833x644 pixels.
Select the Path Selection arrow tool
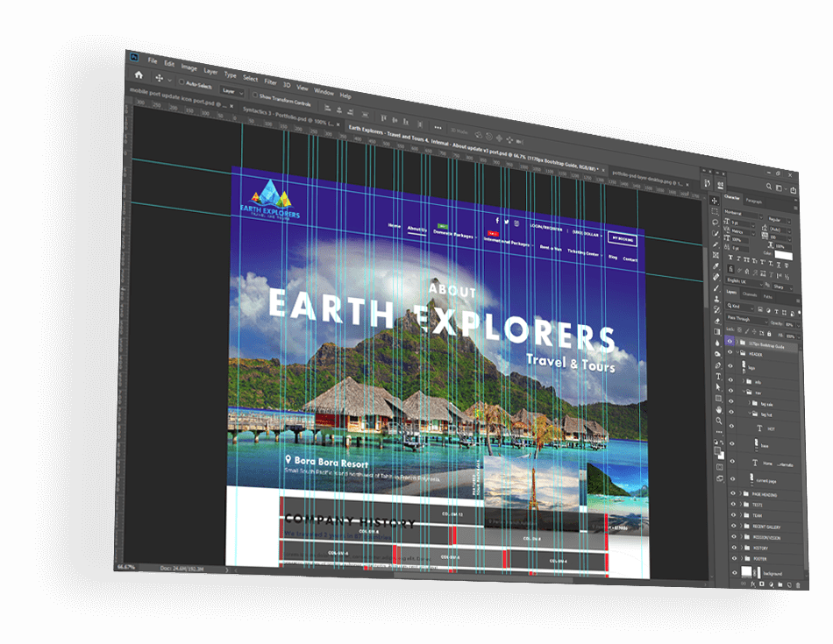click(718, 387)
